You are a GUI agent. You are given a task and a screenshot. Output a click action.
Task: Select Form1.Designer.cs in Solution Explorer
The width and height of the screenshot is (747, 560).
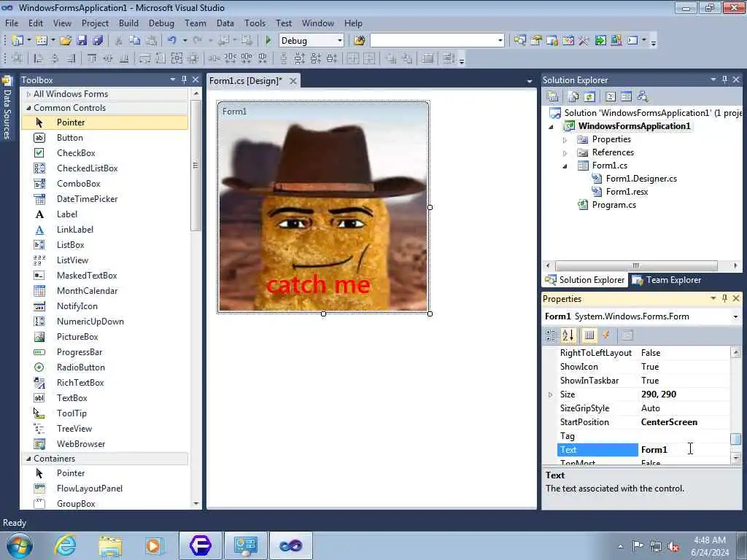click(x=641, y=179)
